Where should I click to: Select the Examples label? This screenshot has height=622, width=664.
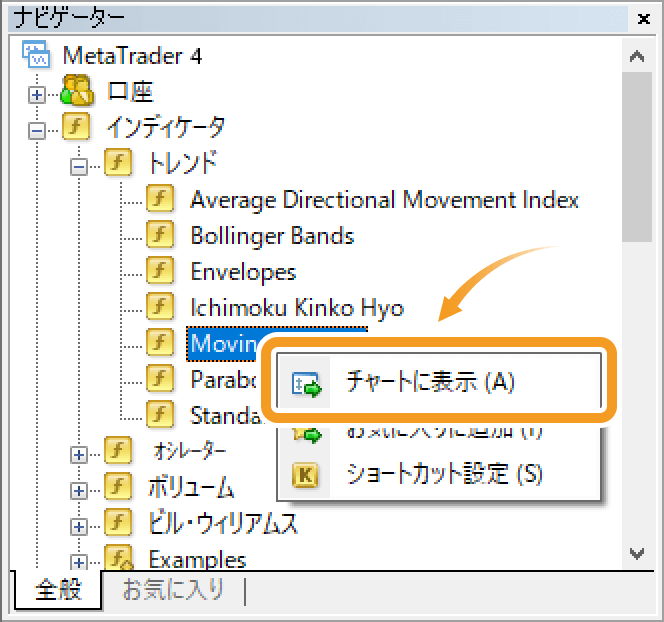197,559
